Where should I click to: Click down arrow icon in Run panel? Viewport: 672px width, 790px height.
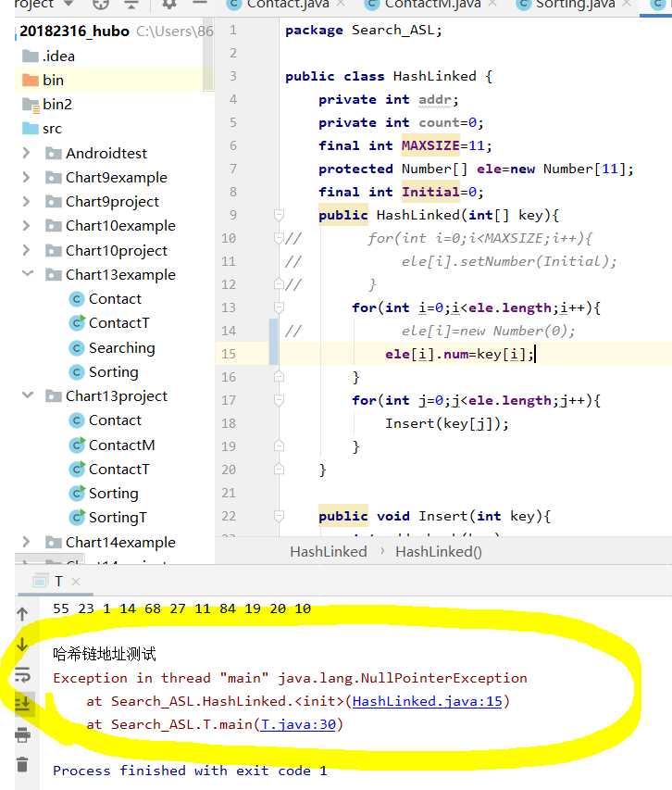pyautogui.click(x=22, y=645)
